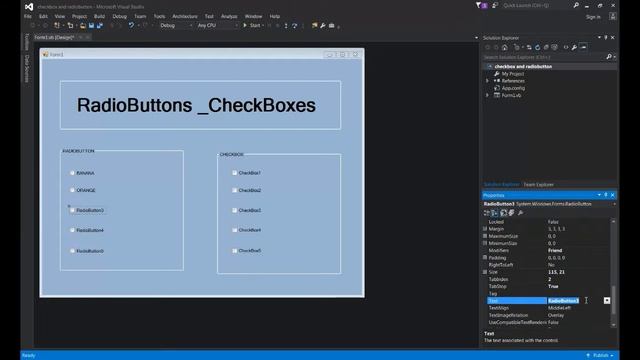This screenshot has height=360, width=640.
Task: Expand the Margin property
Action: (485, 229)
